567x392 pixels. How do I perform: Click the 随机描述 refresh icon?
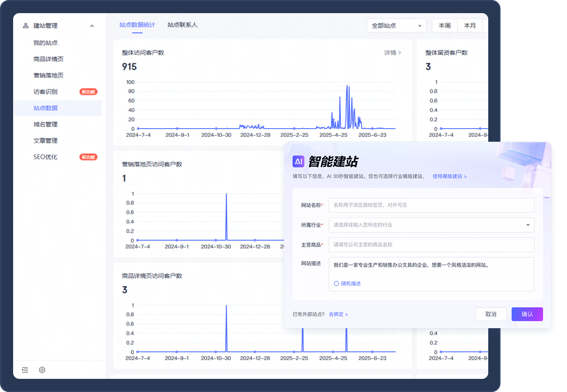(x=336, y=283)
